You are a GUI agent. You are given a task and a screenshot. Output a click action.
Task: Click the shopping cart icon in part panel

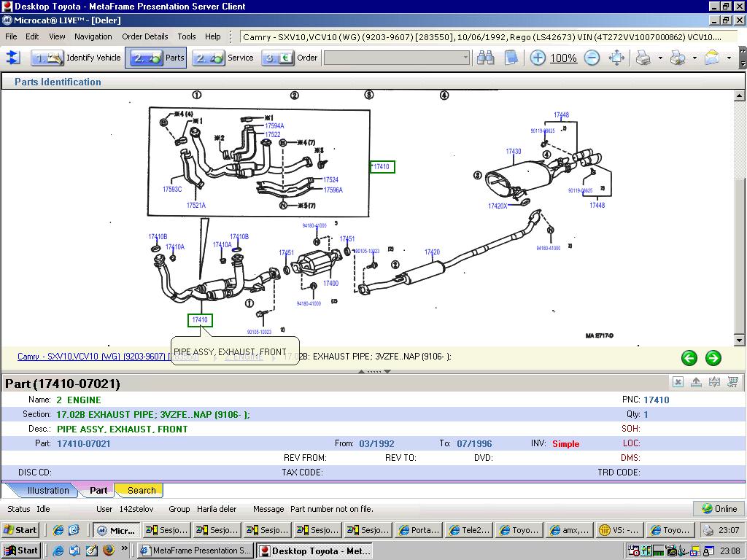pos(732,382)
